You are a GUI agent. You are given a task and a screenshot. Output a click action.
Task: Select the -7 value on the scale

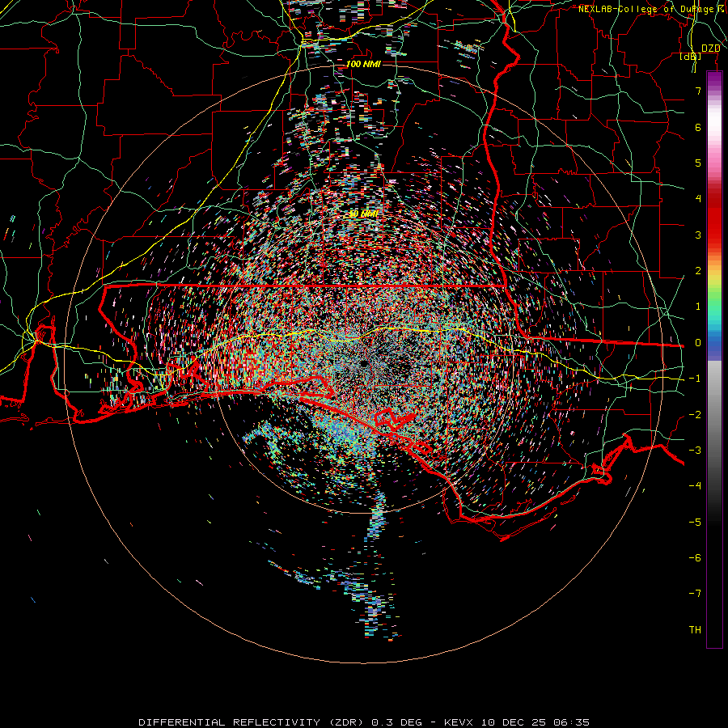click(x=695, y=594)
